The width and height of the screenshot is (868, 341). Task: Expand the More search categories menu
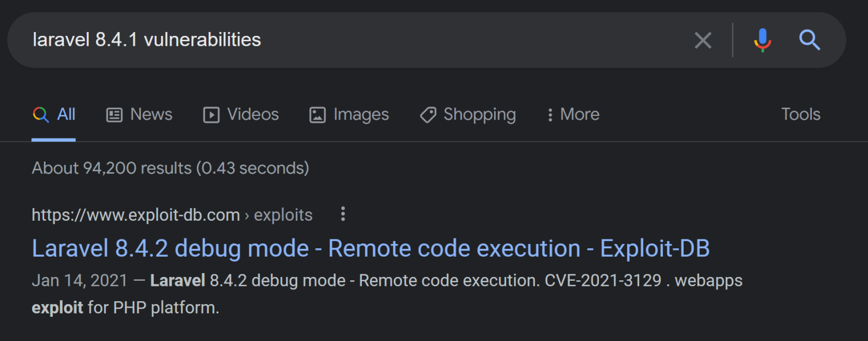[573, 115]
